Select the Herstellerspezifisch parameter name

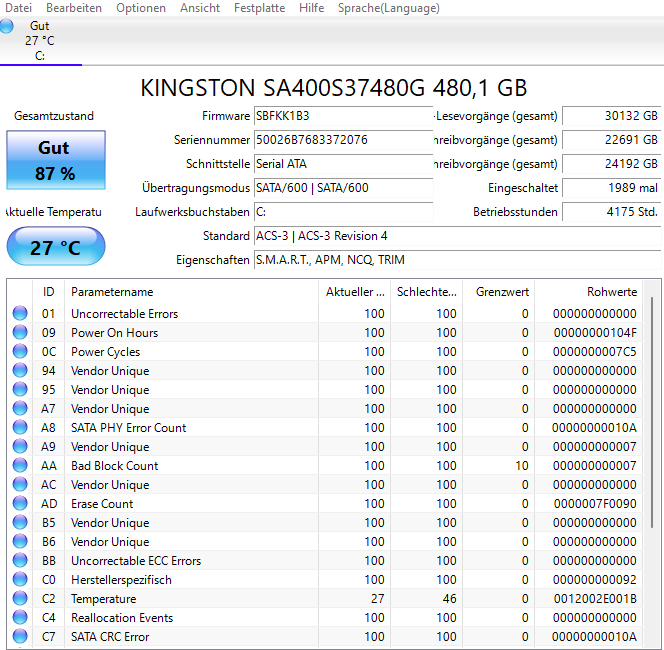pyautogui.click(x=121, y=580)
